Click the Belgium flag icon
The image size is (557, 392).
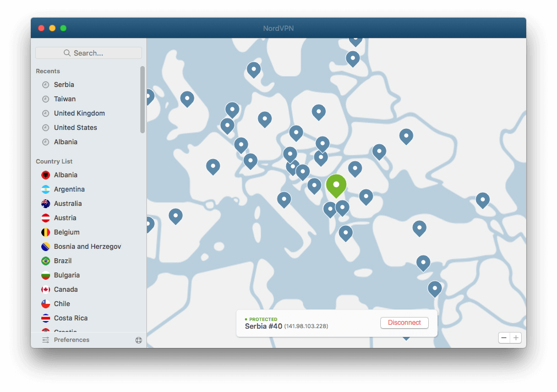(x=46, y=232)
